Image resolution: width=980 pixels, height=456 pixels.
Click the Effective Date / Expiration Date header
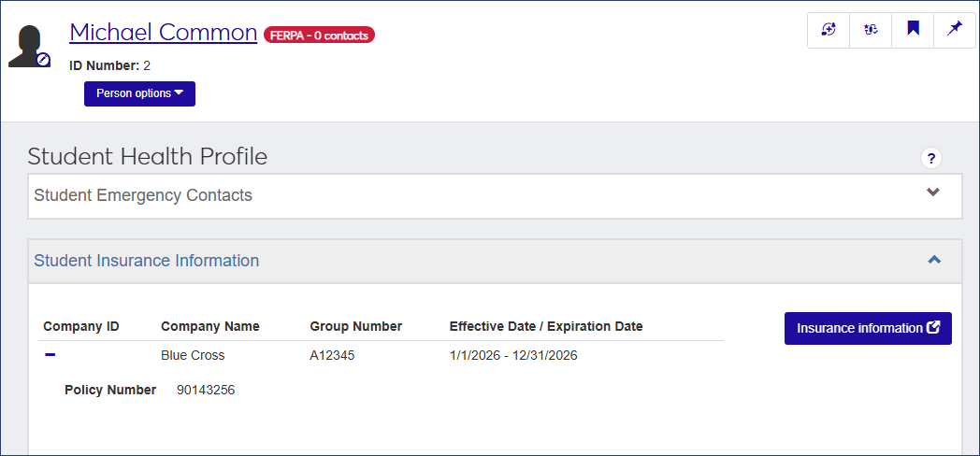click(x=546, y=326)
